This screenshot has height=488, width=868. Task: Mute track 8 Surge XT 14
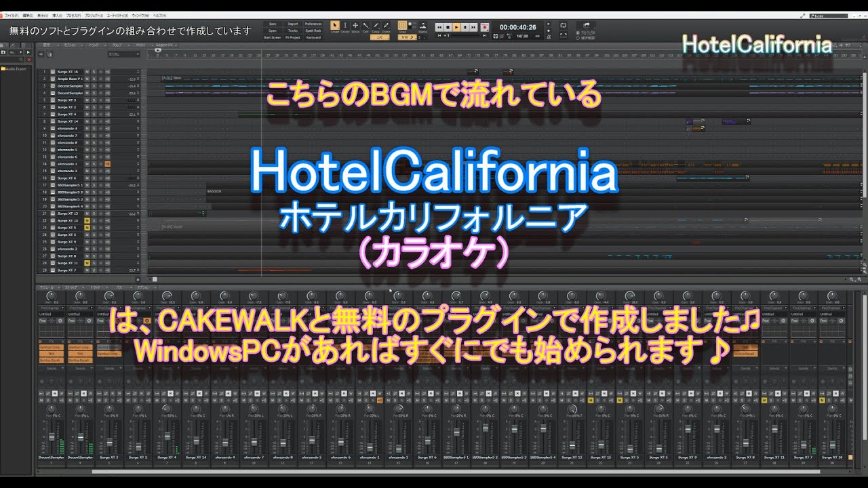(x=87, y=121)
